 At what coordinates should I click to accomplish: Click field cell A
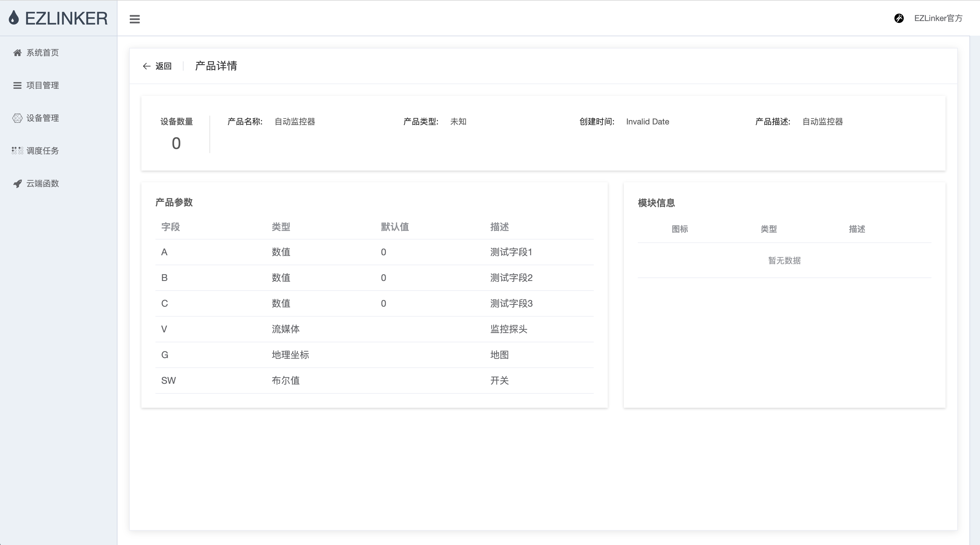164,252
